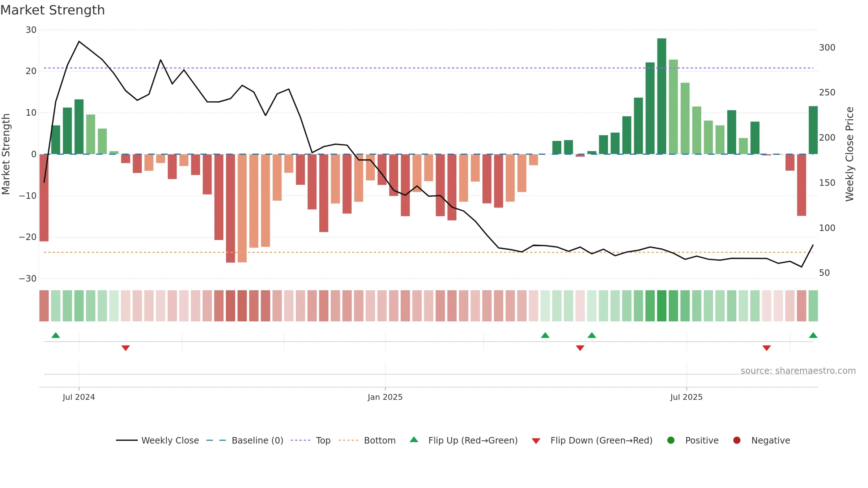This screenshot has width=868, height=488.
Task: Click the 'Jul 2024' x-axis label
Action: tap(79, 397)
